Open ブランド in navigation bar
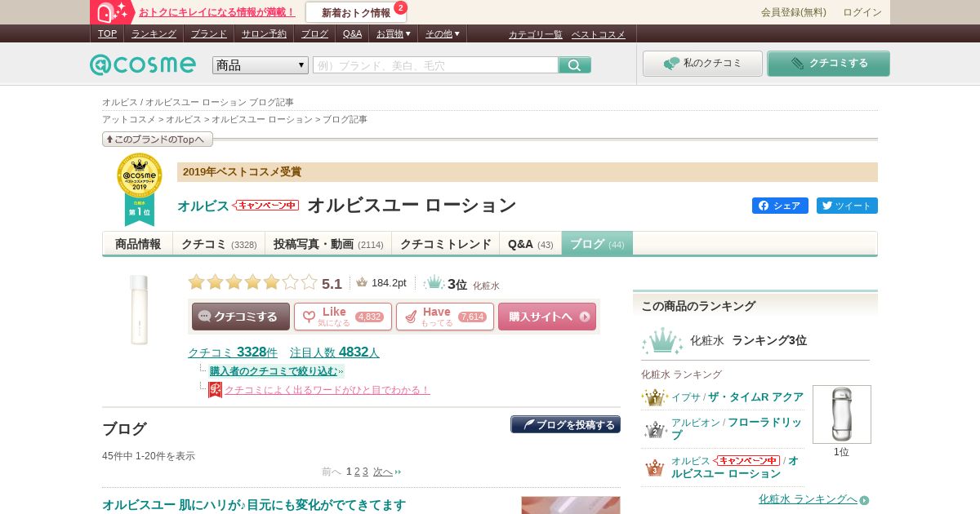 tap(209, 33)
